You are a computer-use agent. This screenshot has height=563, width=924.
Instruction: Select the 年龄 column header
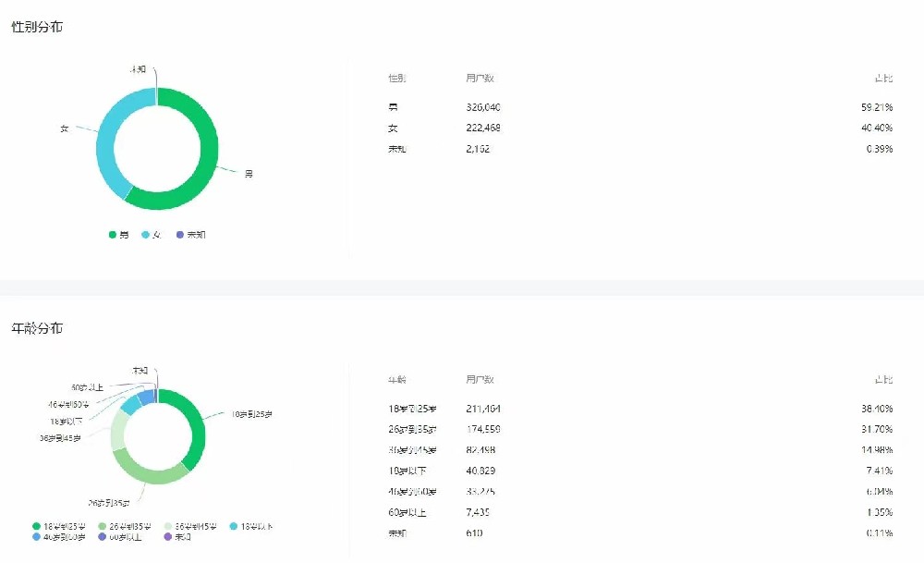point(396,379)
